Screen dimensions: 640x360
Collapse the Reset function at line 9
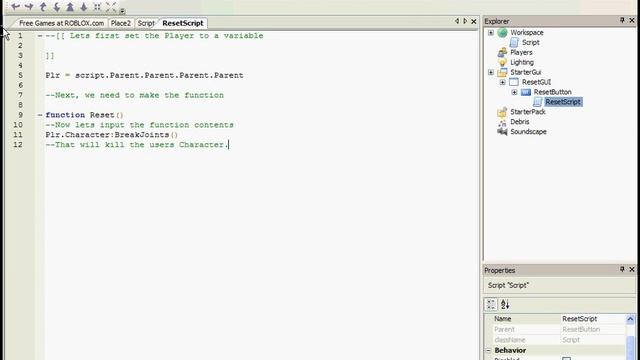click(x=40, y=115)
